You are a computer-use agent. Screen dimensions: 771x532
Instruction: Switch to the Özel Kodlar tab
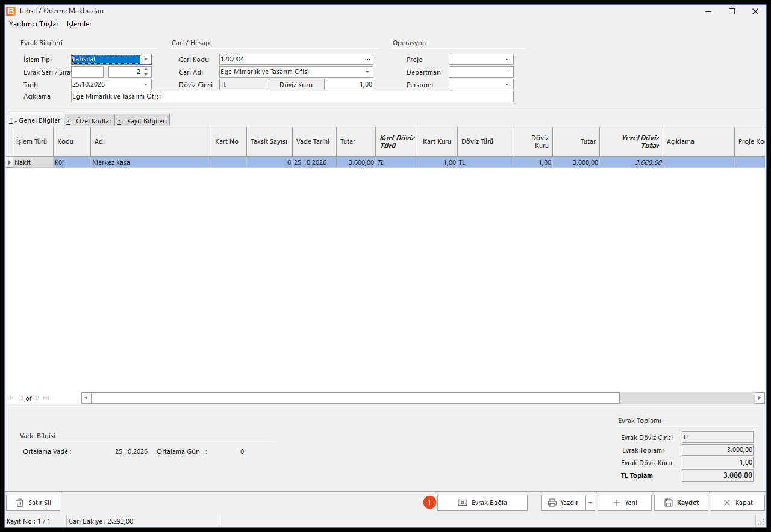pos(89,120)
